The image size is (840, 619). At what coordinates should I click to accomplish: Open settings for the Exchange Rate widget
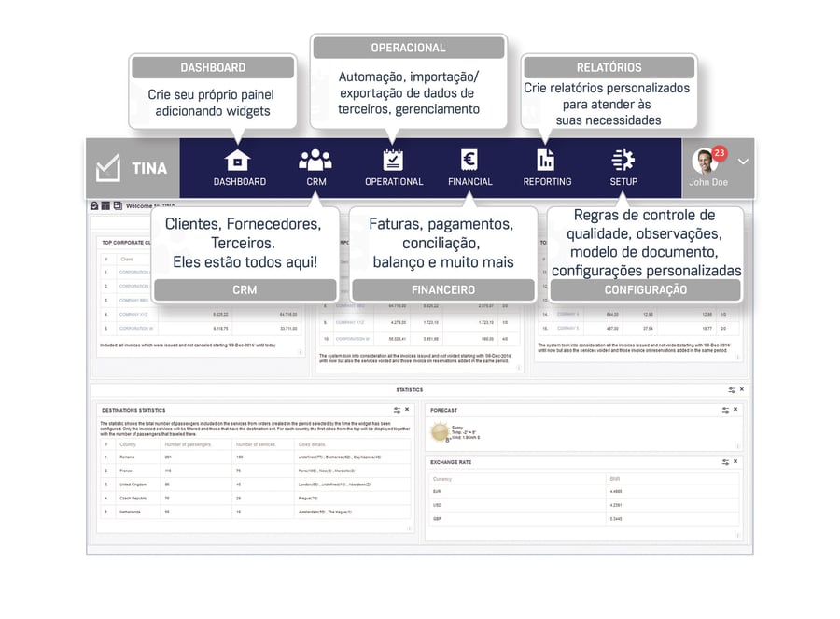coord(725,462)
